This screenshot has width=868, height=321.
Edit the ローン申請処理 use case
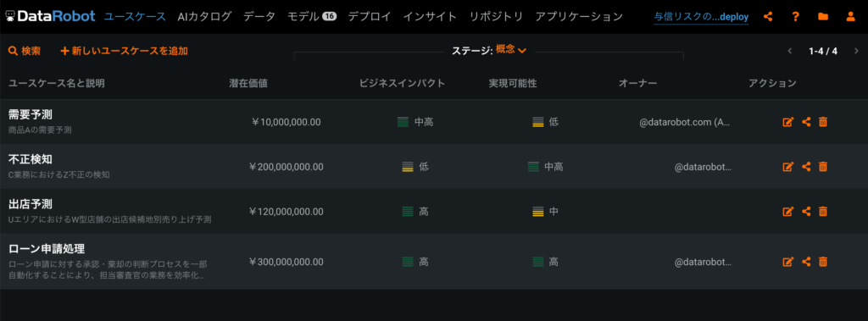point(787,262)
